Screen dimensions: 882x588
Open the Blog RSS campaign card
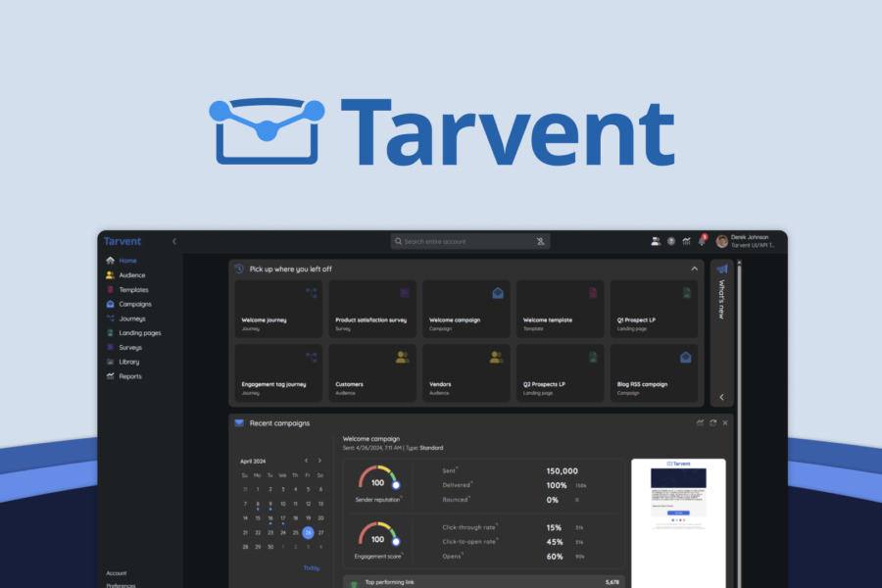654,372
